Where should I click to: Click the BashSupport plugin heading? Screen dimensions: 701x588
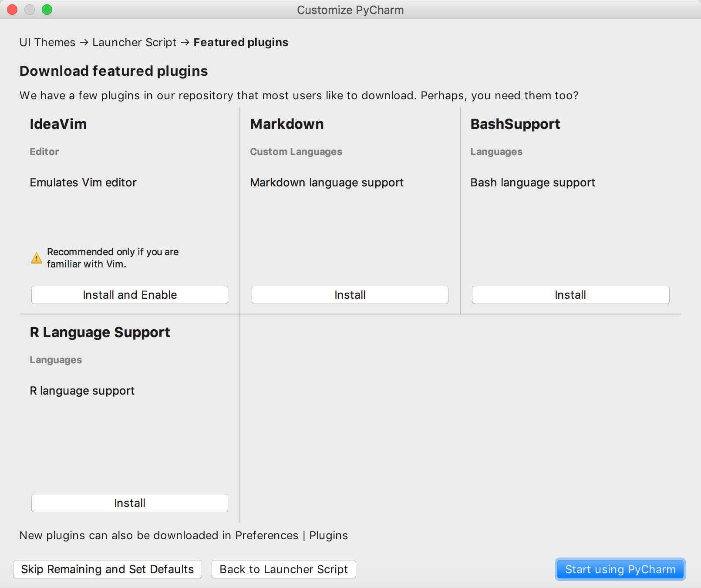(x=515, y=124)
